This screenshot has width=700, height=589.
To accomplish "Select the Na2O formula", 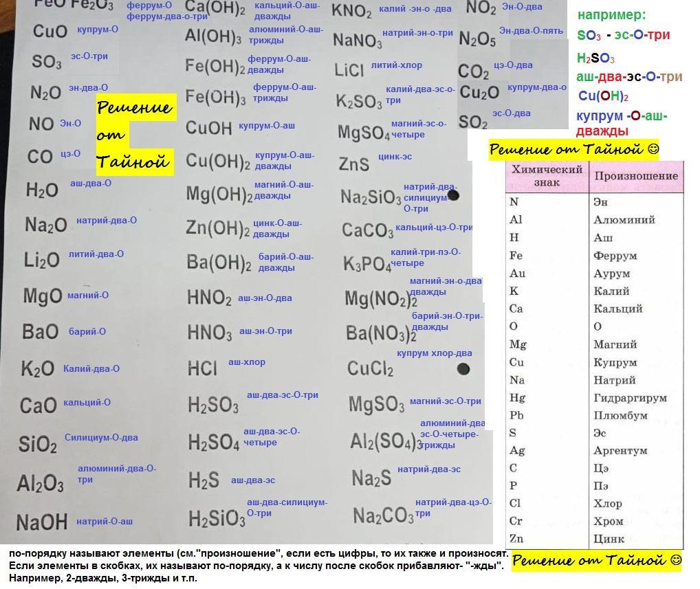I will (x=46, y=225).
